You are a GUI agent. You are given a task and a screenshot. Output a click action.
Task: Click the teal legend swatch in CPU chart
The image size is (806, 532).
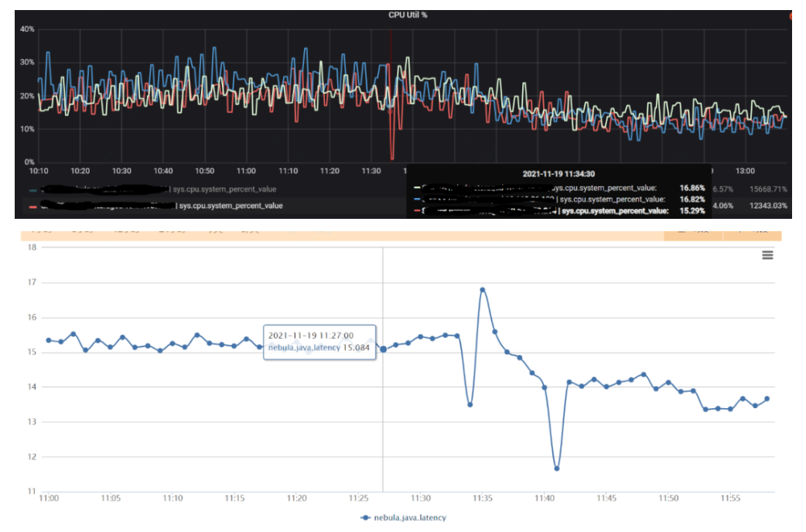coord(33,189)
